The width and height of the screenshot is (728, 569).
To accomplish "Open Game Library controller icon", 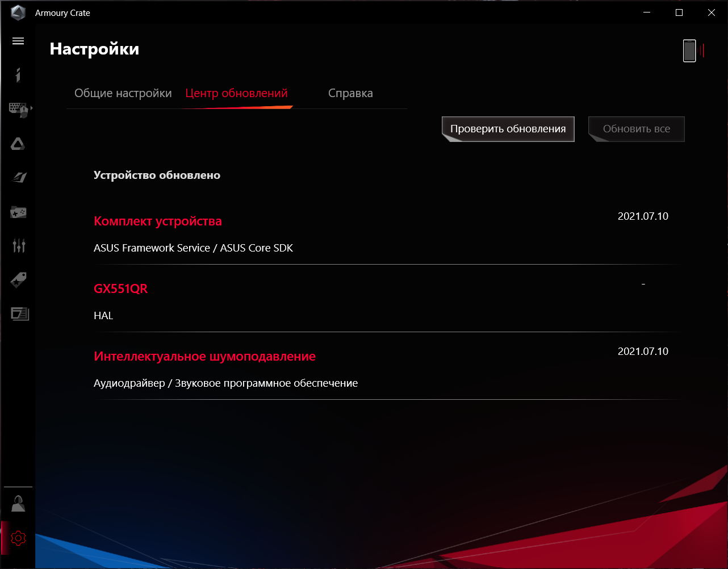I will click(18, 212).
